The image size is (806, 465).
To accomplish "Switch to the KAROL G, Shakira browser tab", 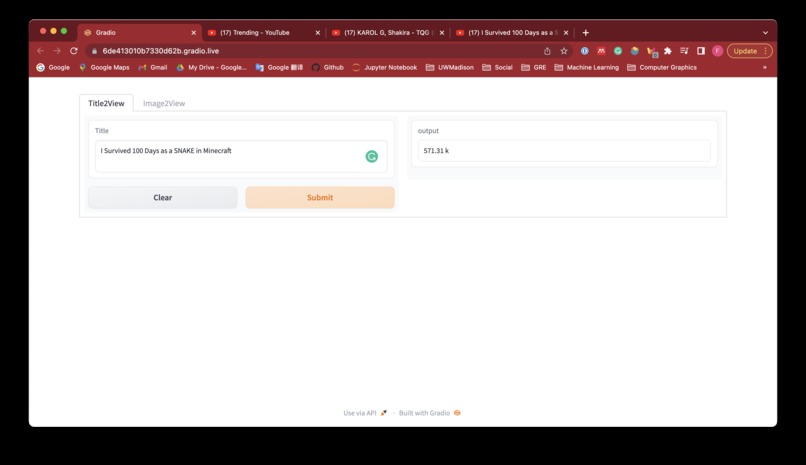I will tap(387, 32).
